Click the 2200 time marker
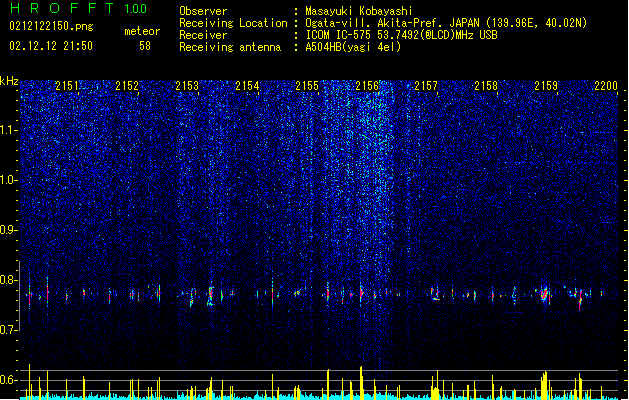Screen dimensions: 629x400 pyautogui.click(x=606, y=85)
